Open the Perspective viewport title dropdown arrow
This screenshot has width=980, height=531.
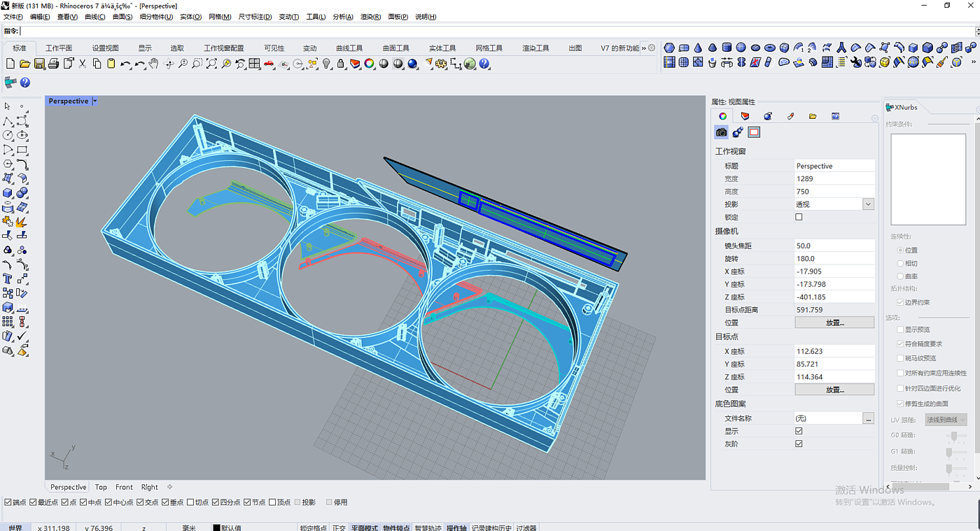tap(95, 101)
